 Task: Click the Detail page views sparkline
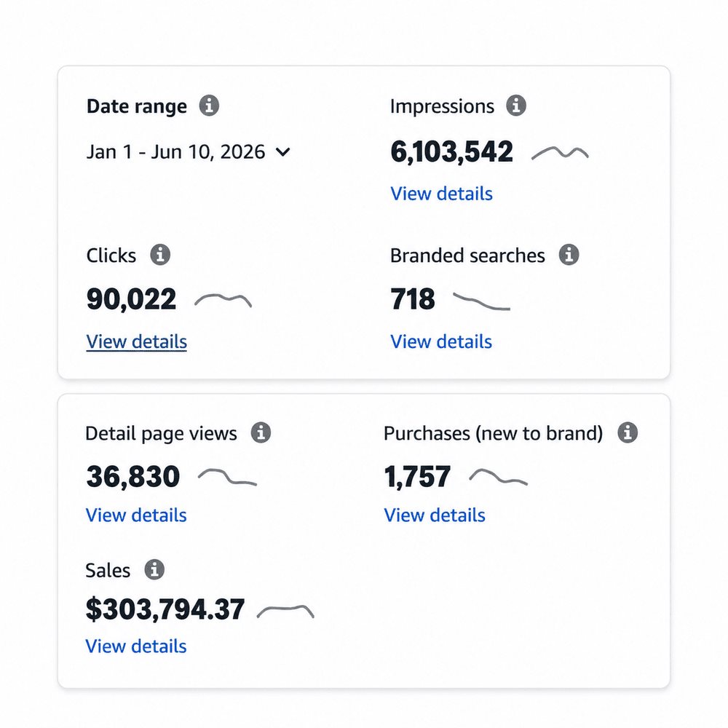coord(227,477)
